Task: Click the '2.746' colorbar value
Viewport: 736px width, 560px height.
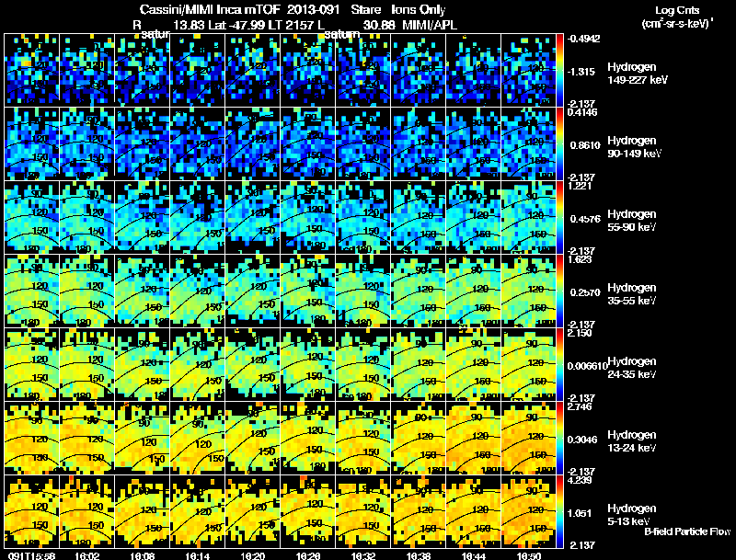Action: pos(580,406)
